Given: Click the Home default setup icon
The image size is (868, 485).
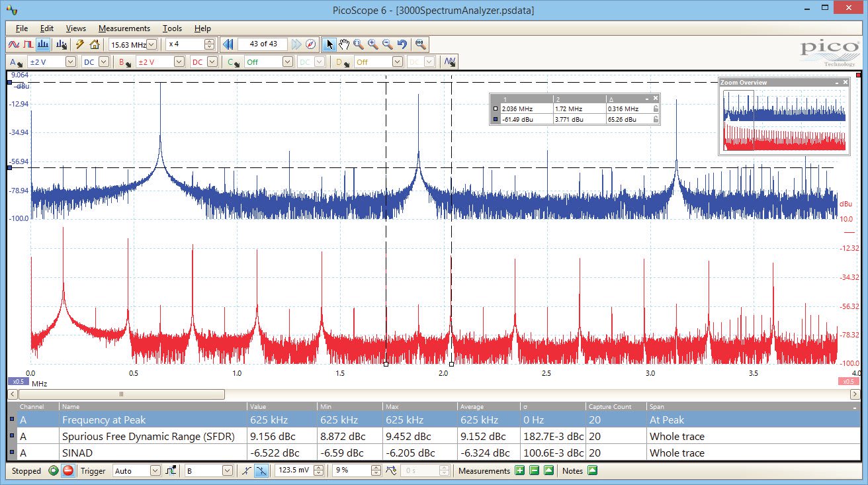Looking at the screenshot, I should (95, 44).
